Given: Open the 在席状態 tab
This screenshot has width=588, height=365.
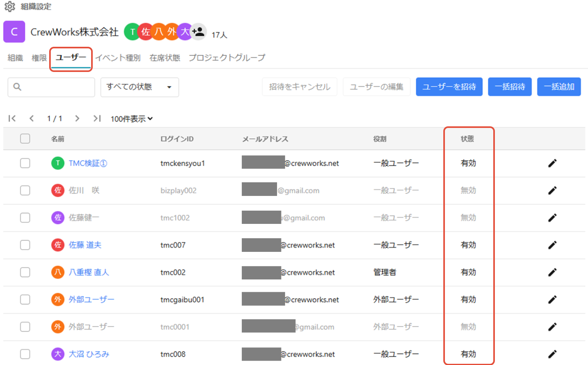Looking at the screenshot, I should 165,58.
